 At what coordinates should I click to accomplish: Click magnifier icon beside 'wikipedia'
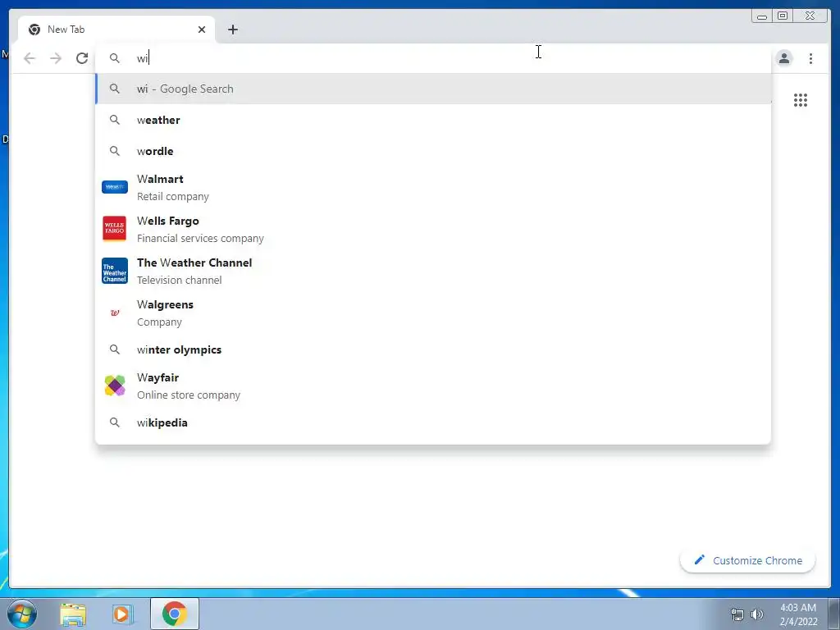[115, 422]
